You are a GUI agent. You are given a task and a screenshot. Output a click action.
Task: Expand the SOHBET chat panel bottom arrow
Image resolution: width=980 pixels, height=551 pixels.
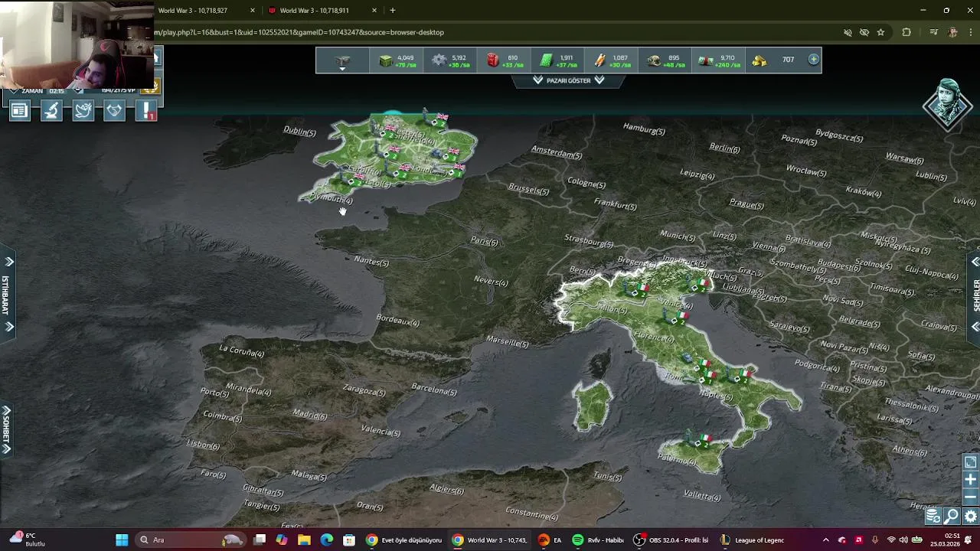[x=6, y=449]
